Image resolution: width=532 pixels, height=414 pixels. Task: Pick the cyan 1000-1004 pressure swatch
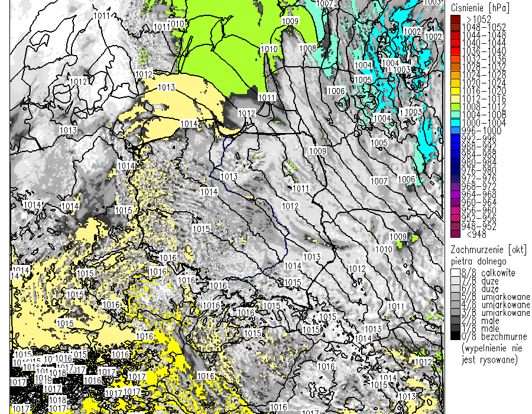(455, 122)
